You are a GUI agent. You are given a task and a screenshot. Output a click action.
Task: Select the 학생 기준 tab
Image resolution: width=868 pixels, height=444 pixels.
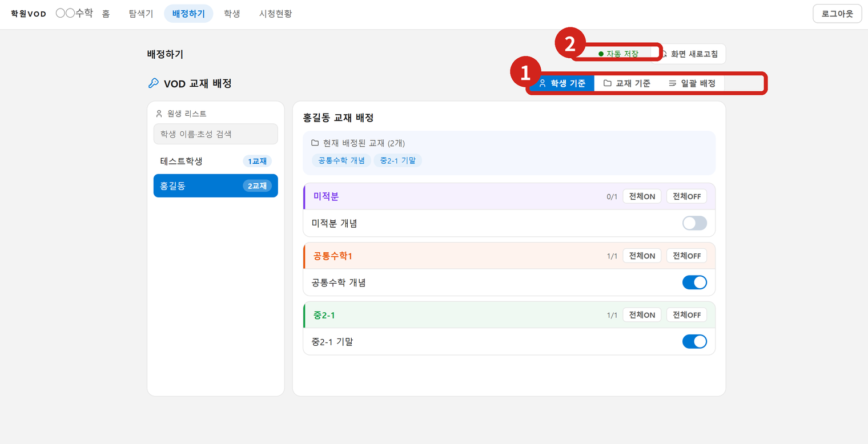pos(562,83)
